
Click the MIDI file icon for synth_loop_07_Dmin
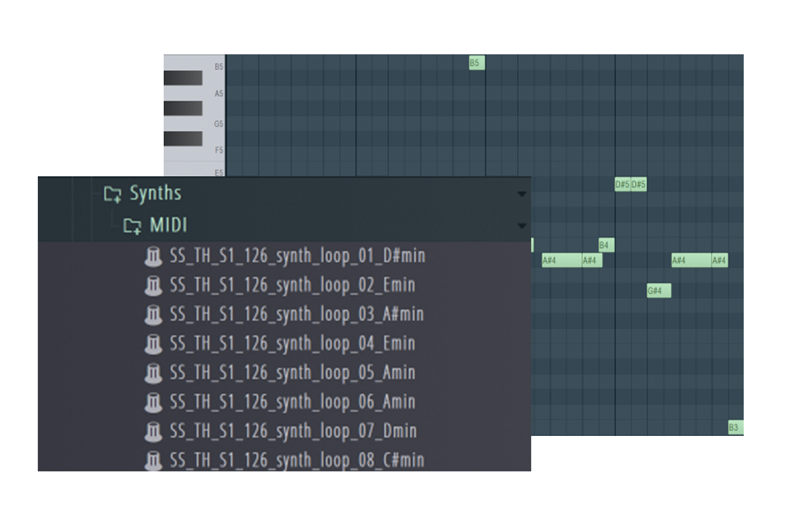[x=153, y=431]
